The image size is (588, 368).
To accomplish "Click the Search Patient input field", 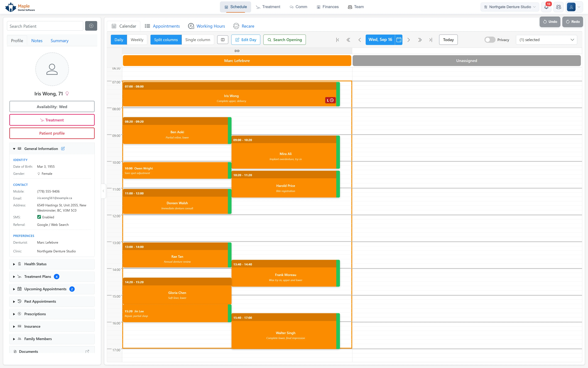I will [x=45, y=26].
